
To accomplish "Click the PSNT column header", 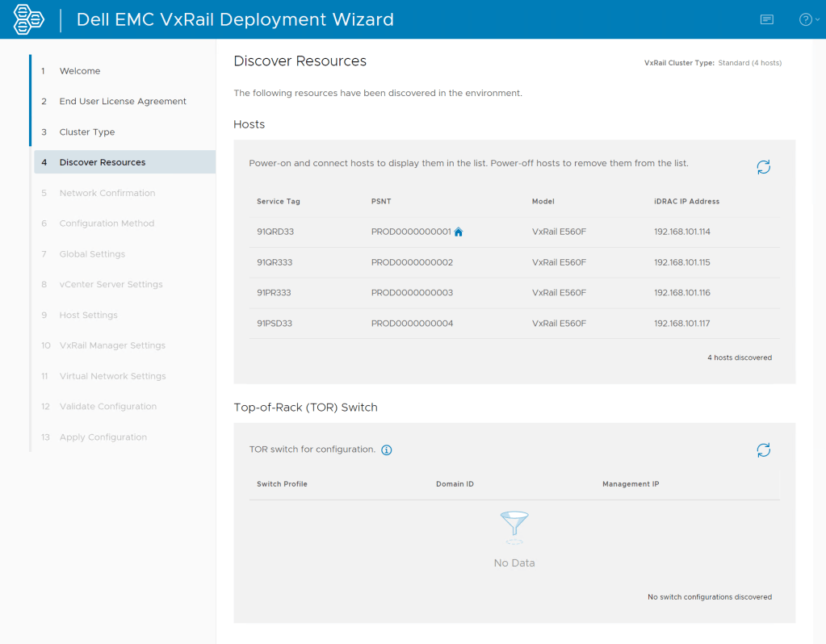I will pyautogui.click(x=381, y=201).
